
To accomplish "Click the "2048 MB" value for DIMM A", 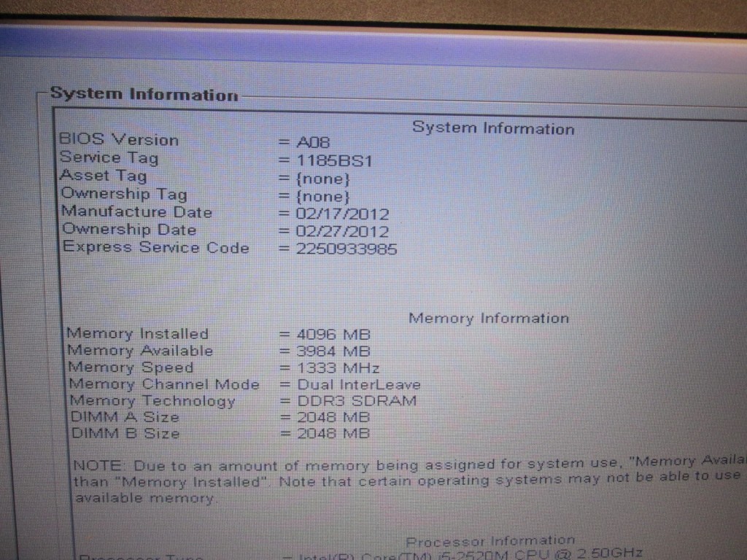I will pyautogui.click(x=333, y=417).
